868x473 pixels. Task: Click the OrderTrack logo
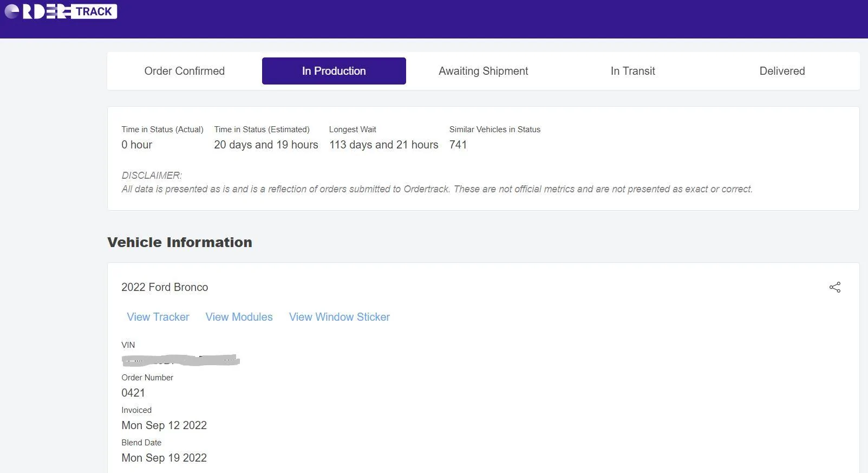(61, 11)
